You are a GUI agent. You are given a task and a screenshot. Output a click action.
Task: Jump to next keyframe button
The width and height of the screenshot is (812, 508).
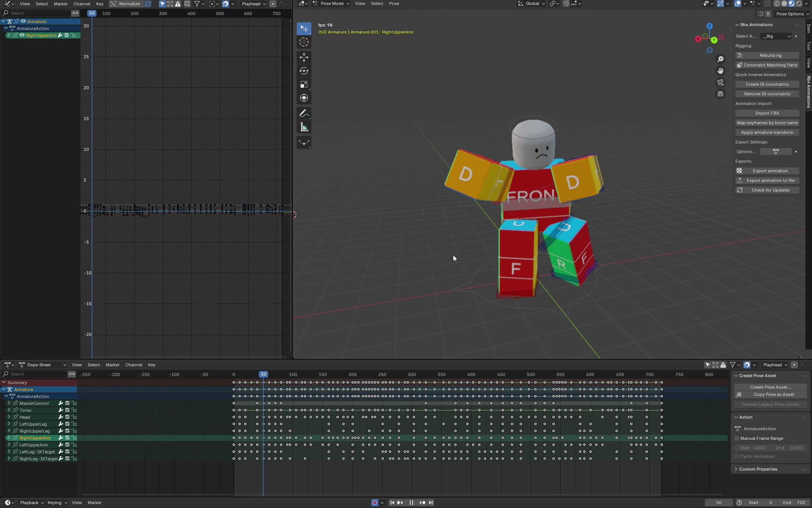tap(422, 503)
